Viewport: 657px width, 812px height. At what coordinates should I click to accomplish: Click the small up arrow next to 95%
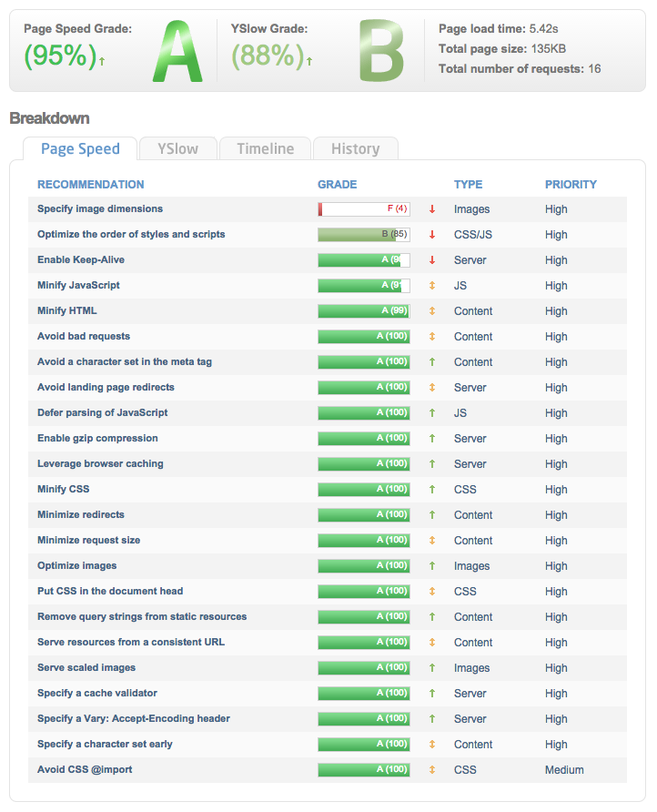click(102, 61)
